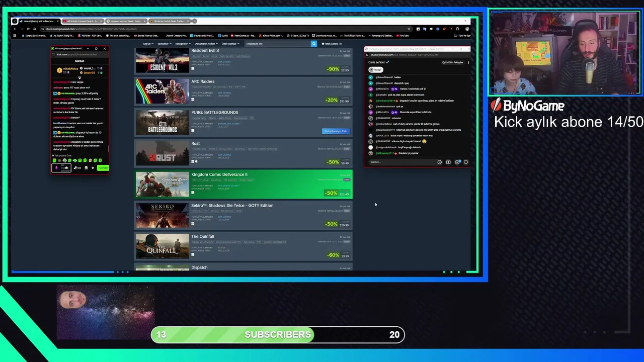Open PUBG: BATTLEGROUNDS title link
Screen dimensions: 644x362
tap(215, 113)
